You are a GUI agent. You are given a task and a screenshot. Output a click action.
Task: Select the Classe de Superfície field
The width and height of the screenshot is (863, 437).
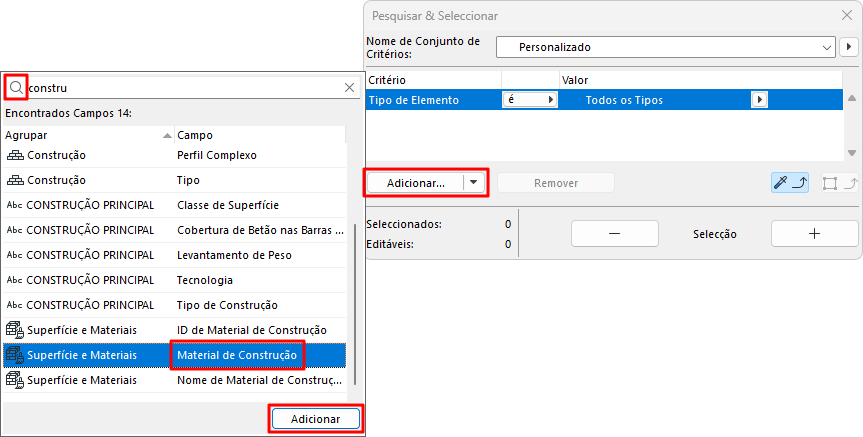point(228,205)
